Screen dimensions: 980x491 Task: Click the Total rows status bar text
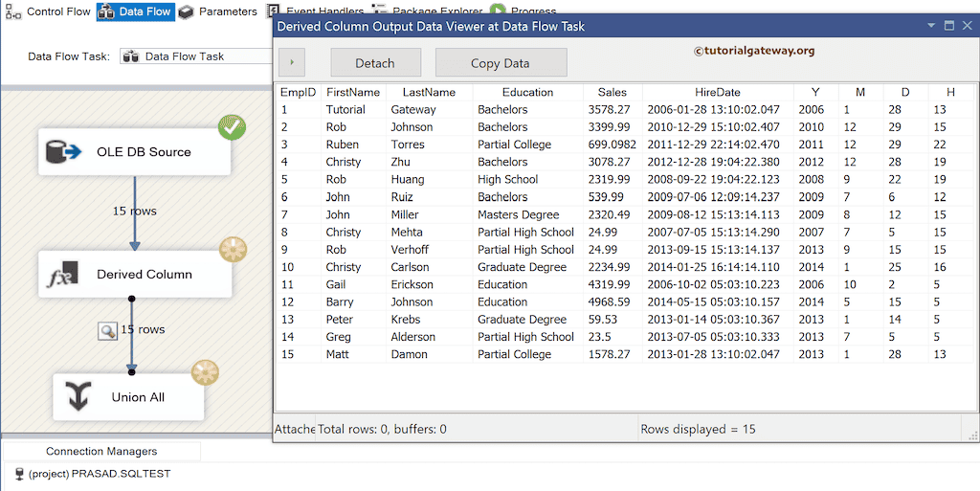[382, 429]
